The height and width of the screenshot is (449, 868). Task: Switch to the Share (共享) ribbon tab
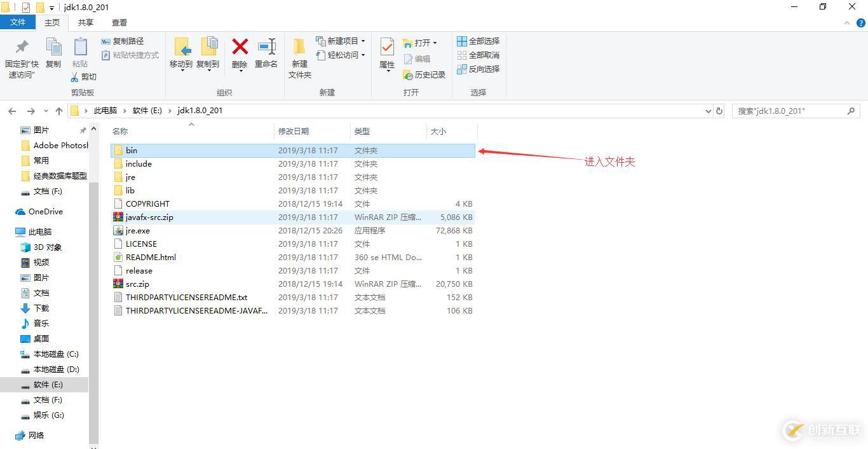(x=86, y=22)
